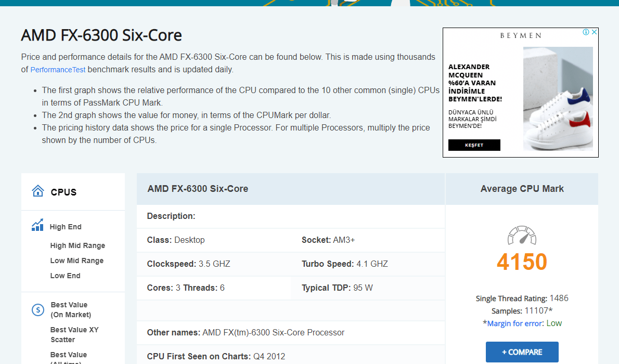Open Best Value XY Scatter

pos(74,335)
